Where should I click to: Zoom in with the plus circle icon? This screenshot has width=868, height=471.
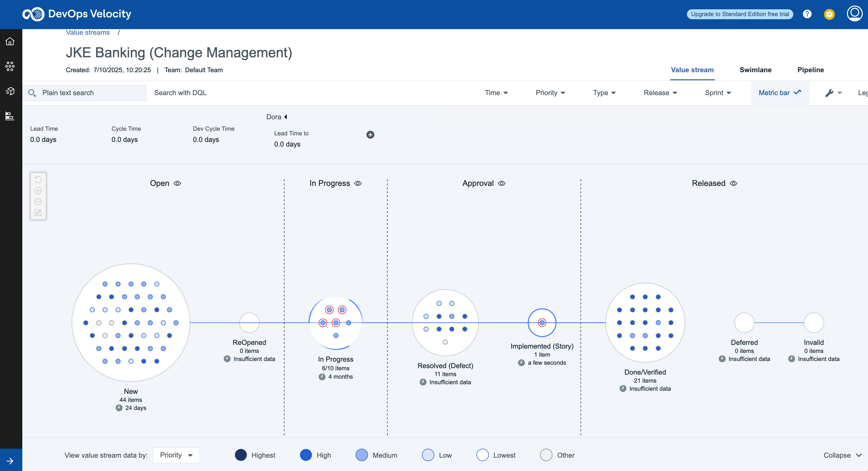[x=38, y=191]
